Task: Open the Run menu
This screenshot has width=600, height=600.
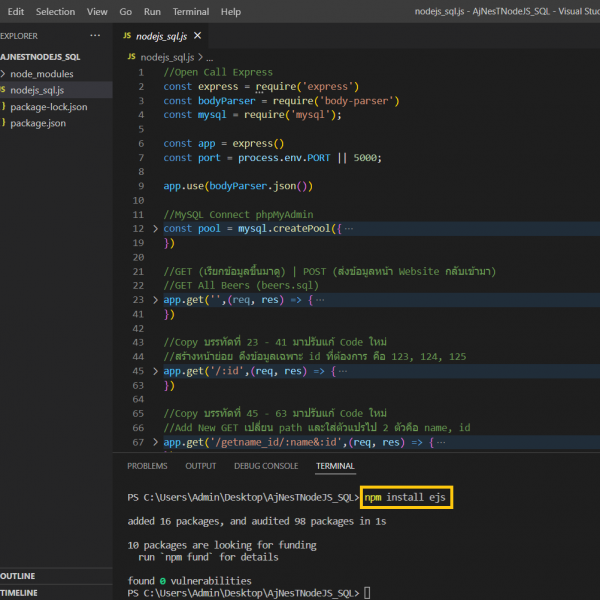Action: pyautogui.click(x=152, y=12)
